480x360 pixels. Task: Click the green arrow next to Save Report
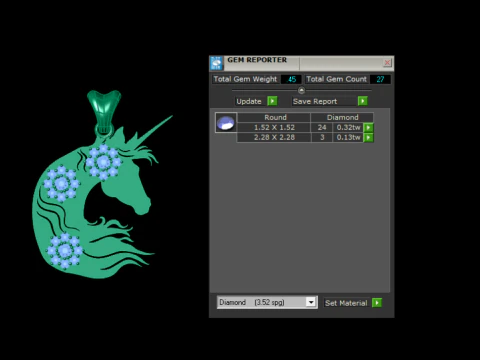[363, 101]
